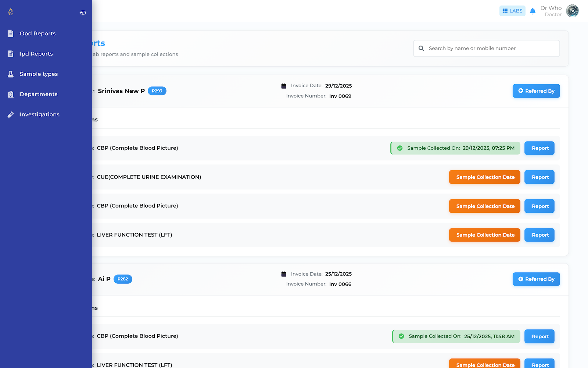This screenshot has width=588, height=368.
Task: Click the Ipd Reports document icon
Action: click(x=11, y=54)
